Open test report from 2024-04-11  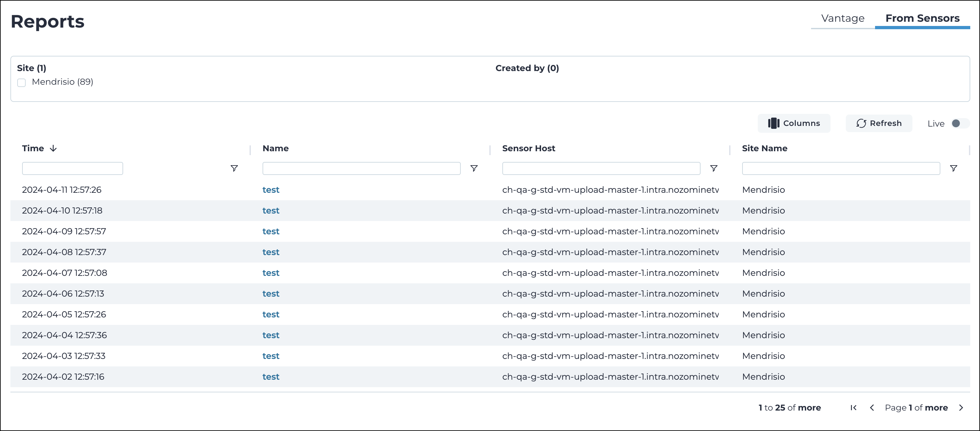click(x=270, y=190)
